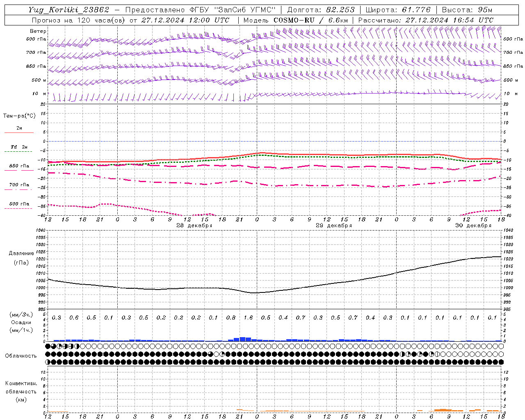
Task: Click the forecast start 27.12.2024 12:00 UTC
Action: pos(185,20)
